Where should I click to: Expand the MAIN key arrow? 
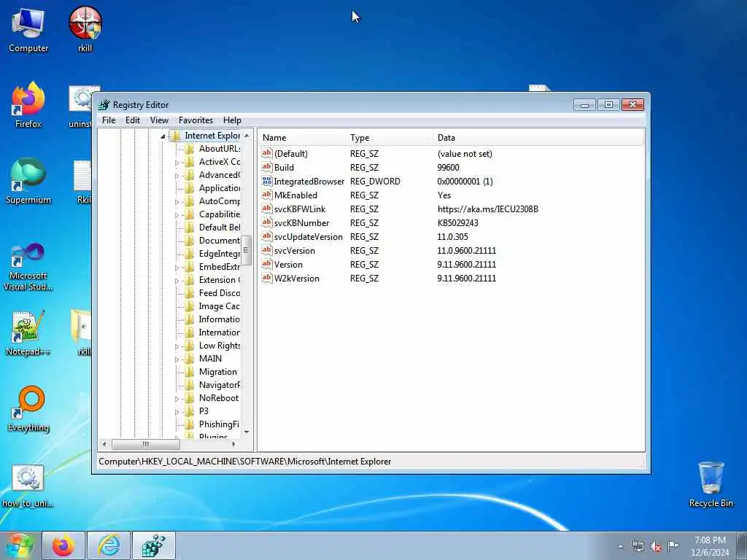point(177,359)
